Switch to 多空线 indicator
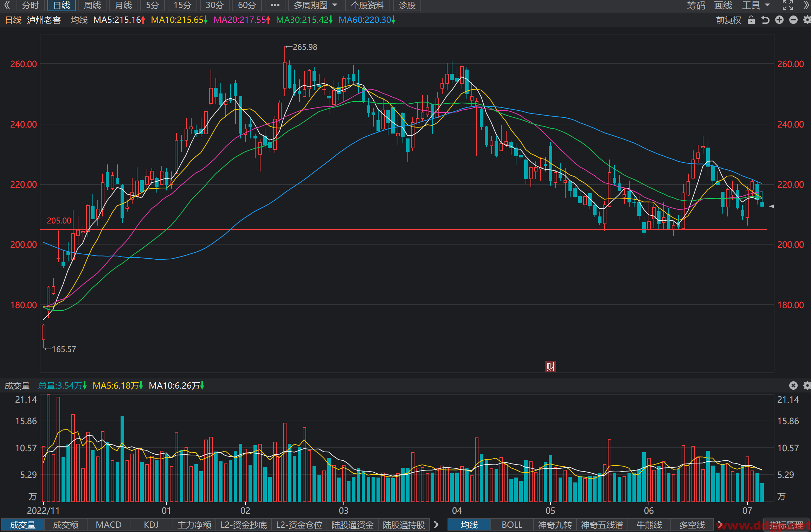 (692, 525)
